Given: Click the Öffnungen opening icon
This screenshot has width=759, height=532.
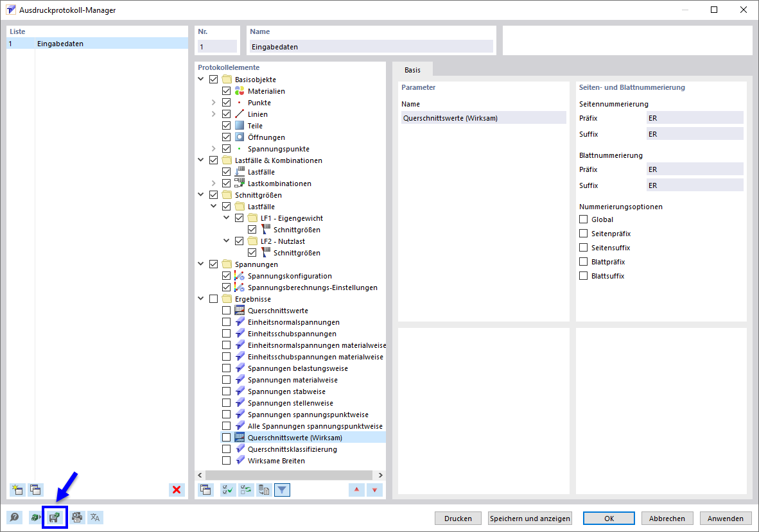Looking at the screenshot, I should tap(240, 137).
